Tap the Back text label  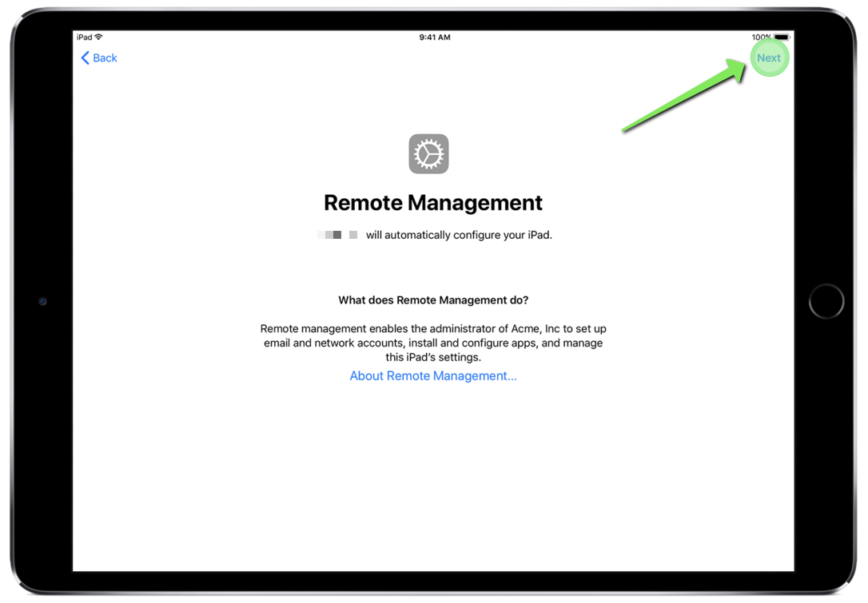tap(105, 58)
